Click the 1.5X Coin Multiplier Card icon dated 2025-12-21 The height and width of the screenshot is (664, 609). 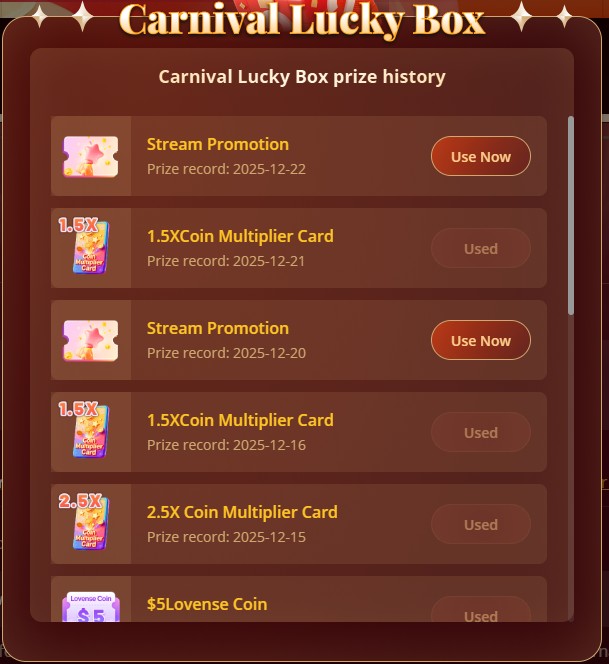[x=84, y=246]
